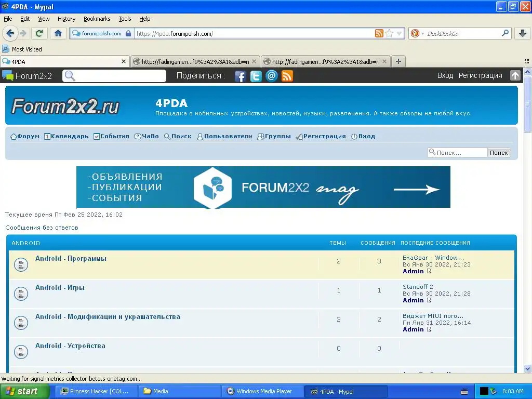Click the magnifier in the DuckDuckGo box
This screenshot has width=532, height=399.
pos(505,33)
